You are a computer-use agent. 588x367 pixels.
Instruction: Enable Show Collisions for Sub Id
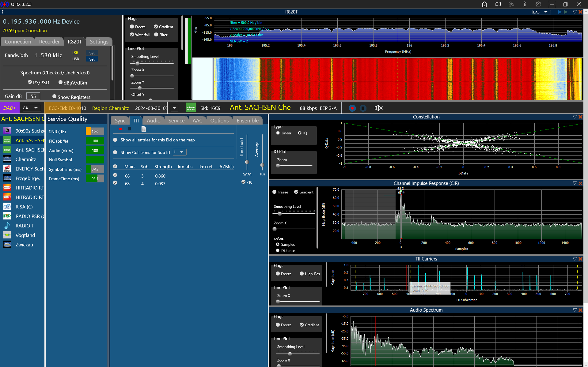(115, 152)
